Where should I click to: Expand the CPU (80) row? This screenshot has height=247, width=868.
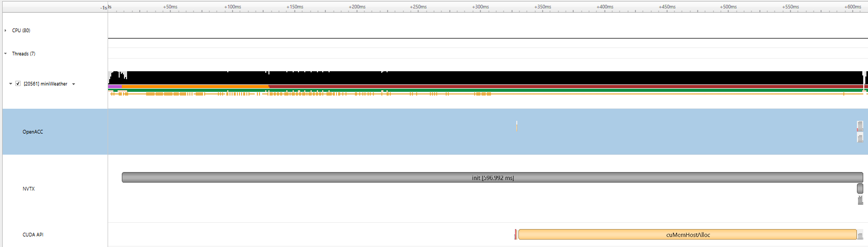click(5, 31)
